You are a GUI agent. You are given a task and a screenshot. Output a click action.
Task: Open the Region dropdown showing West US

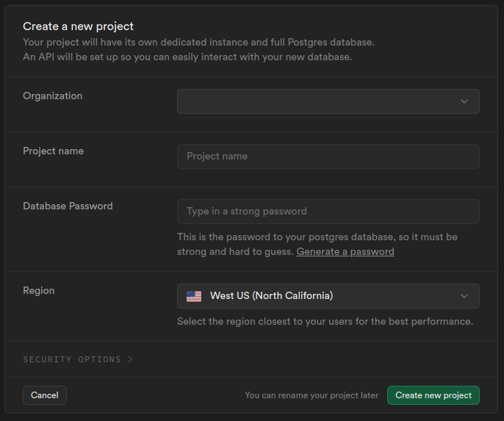point(328,296)
